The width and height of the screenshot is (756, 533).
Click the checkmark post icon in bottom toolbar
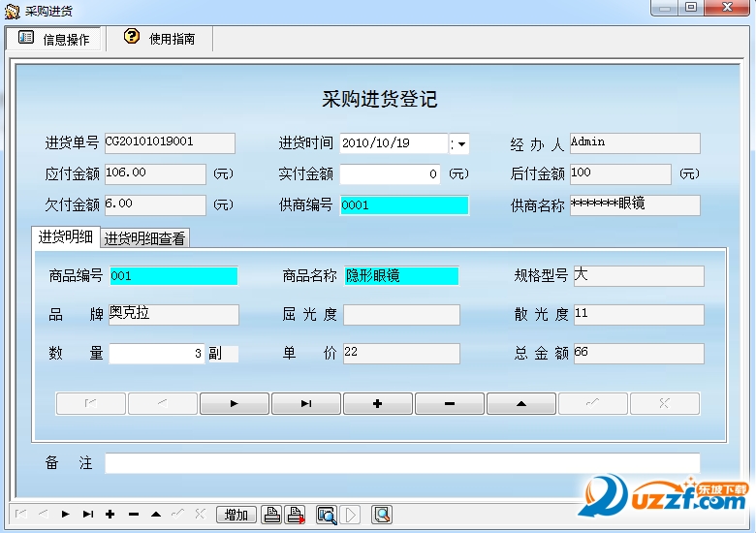(178, 515)
